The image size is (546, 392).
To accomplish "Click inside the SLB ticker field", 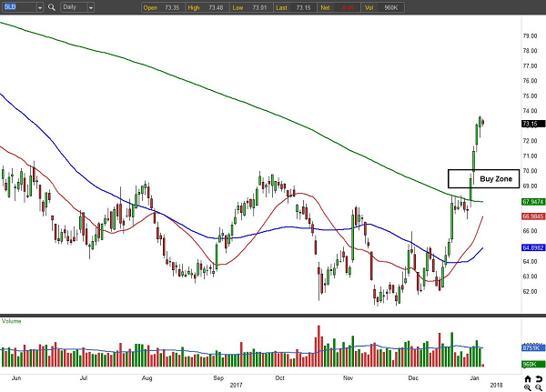I will tap(20, 8).
